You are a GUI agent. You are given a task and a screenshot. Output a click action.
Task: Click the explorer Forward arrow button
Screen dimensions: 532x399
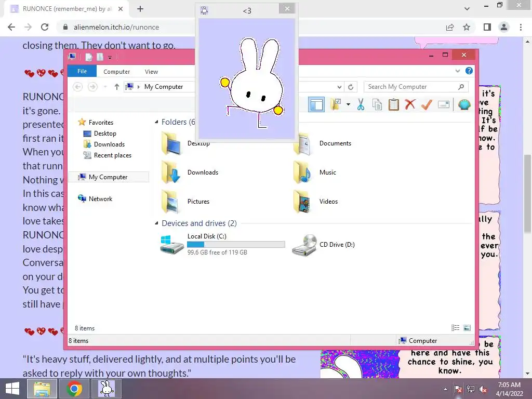pos(92,87)
